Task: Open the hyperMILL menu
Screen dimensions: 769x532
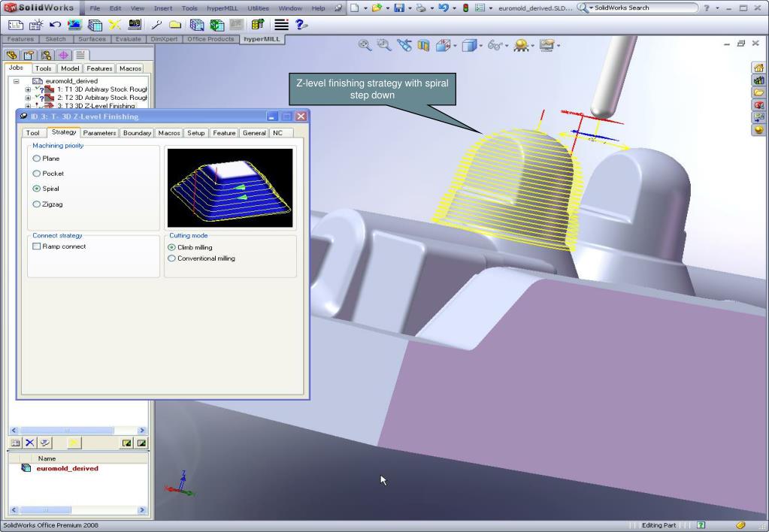Action: [x=223, y=8]
